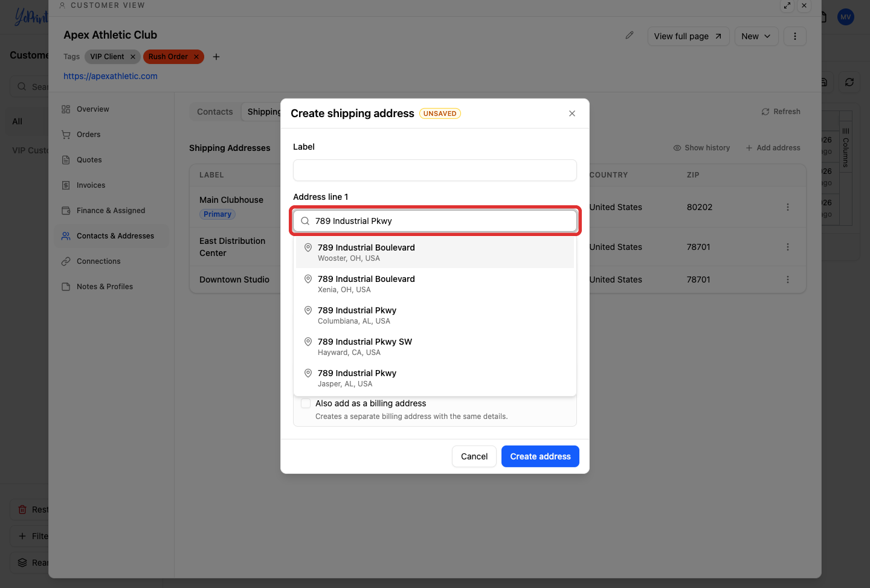Enable Also add as a billing address
Screen dimensions: 870x588
click(x=306, y=403)
